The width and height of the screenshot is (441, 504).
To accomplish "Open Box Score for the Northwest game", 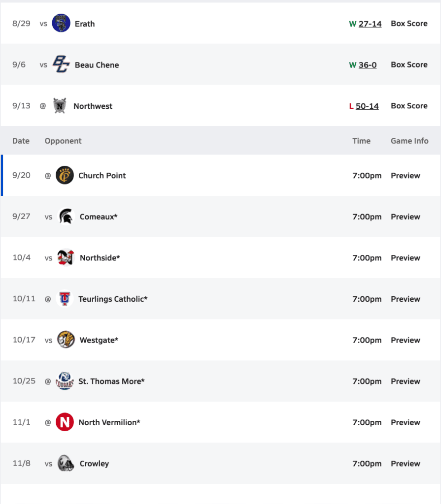I will (x=409, y=106).
